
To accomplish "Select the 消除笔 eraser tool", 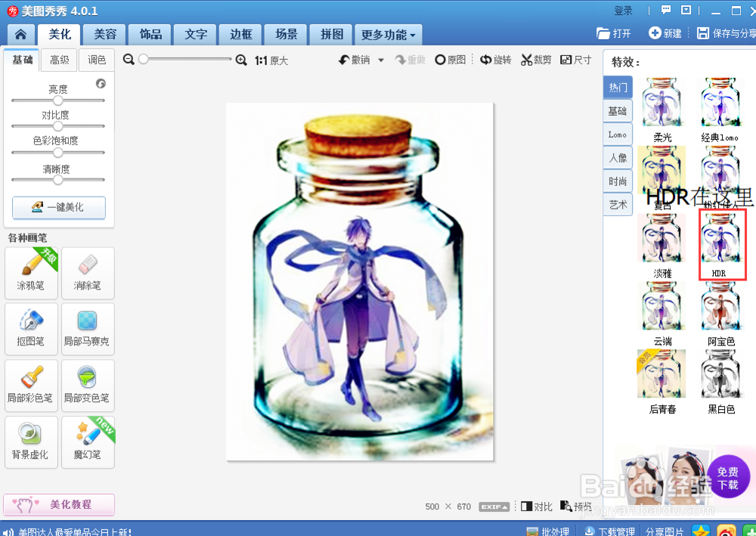I will 88,274.
